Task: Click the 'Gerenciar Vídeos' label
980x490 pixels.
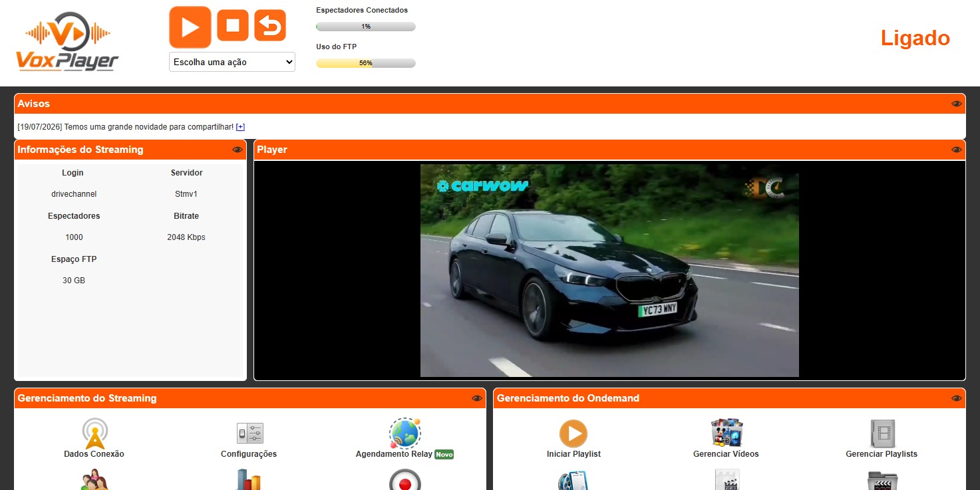Action: coord(726,454)
